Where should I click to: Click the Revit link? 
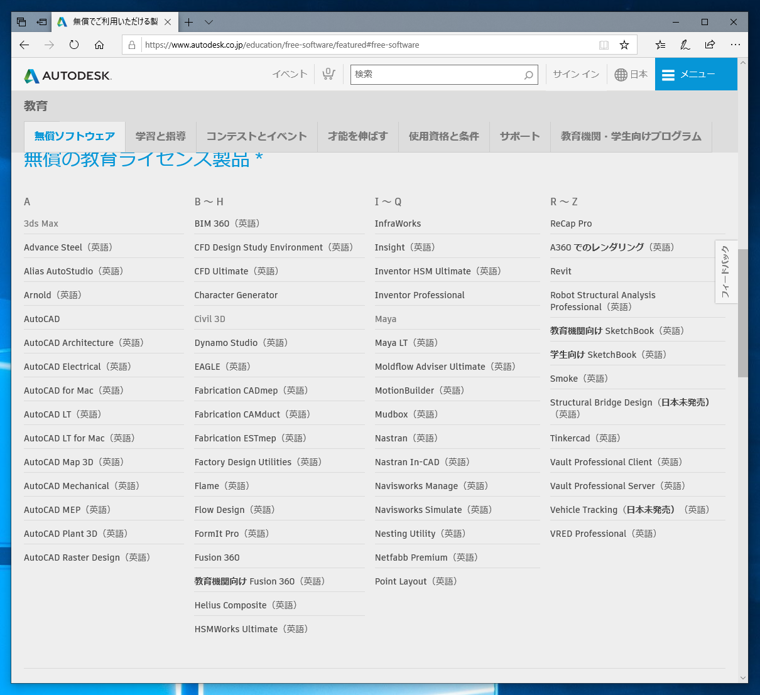[x=561, y=271]
